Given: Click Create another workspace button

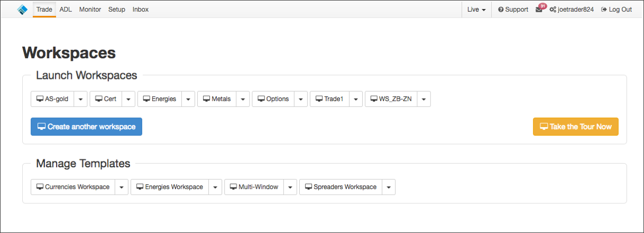Looking at the screenshot, I should [x=86, y=127].
